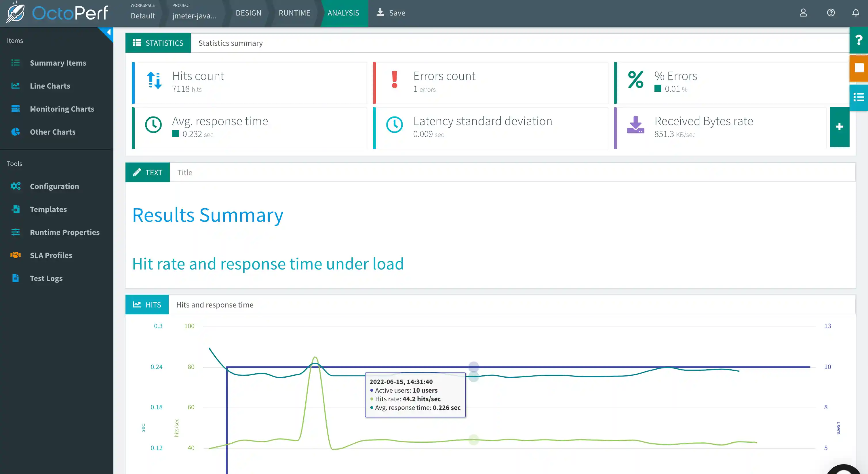Click the Save button

click(391, 13)
